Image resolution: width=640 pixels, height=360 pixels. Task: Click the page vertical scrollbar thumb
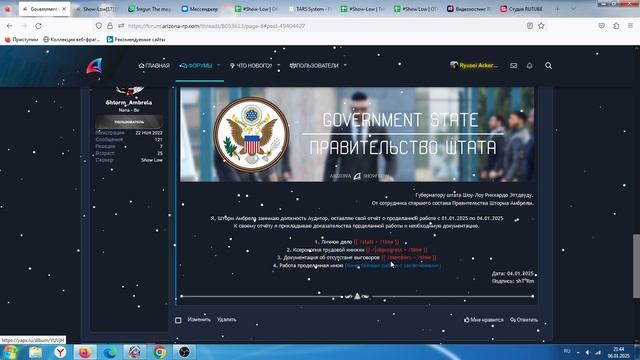[636, 266]
